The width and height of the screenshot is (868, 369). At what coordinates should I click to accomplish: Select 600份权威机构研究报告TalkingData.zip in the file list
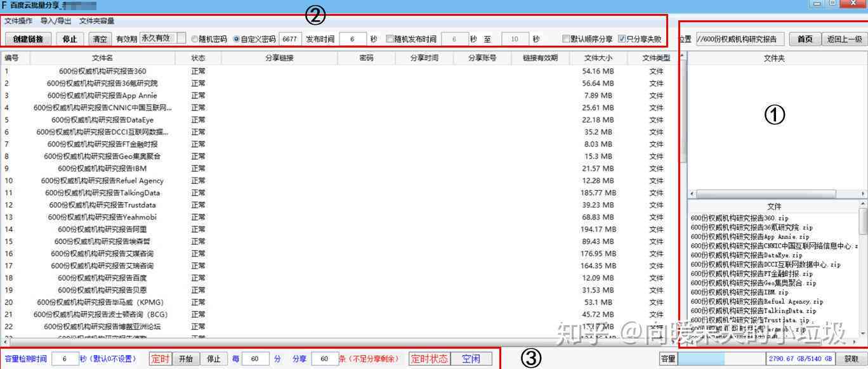[753, 311]
